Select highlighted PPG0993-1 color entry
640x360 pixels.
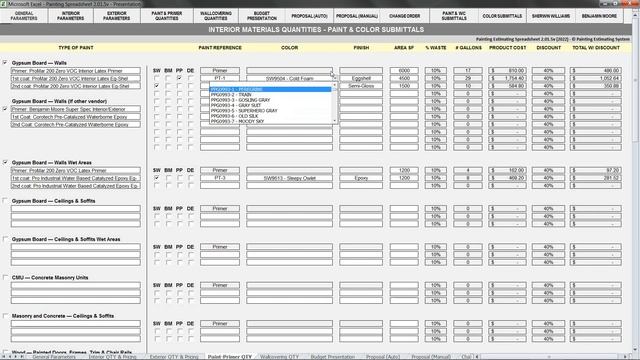(271, 89)
